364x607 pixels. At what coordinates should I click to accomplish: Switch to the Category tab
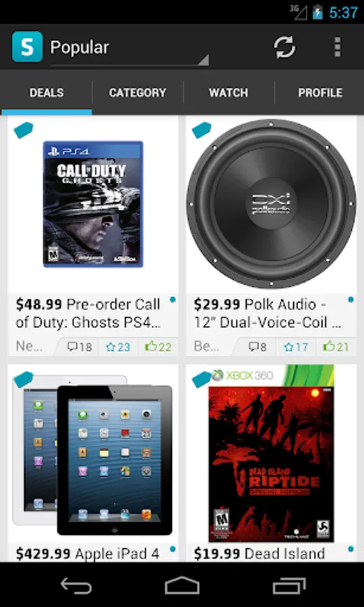click(138, 92)
